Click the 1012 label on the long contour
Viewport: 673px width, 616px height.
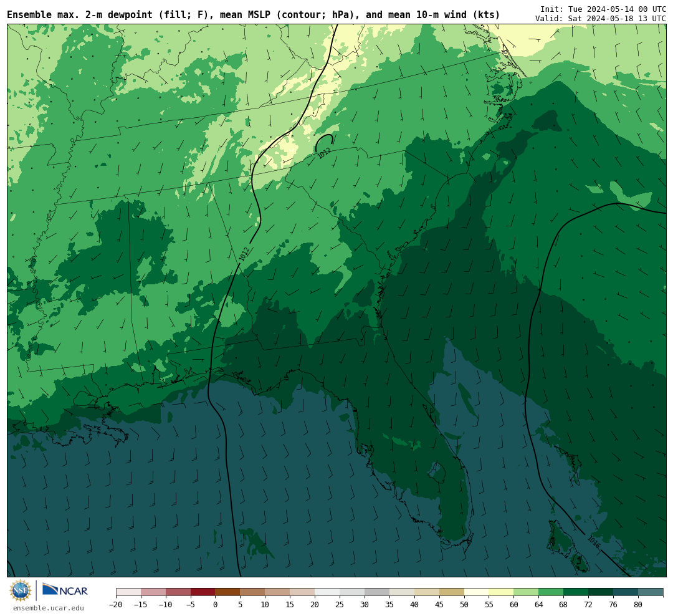point(244,254)
